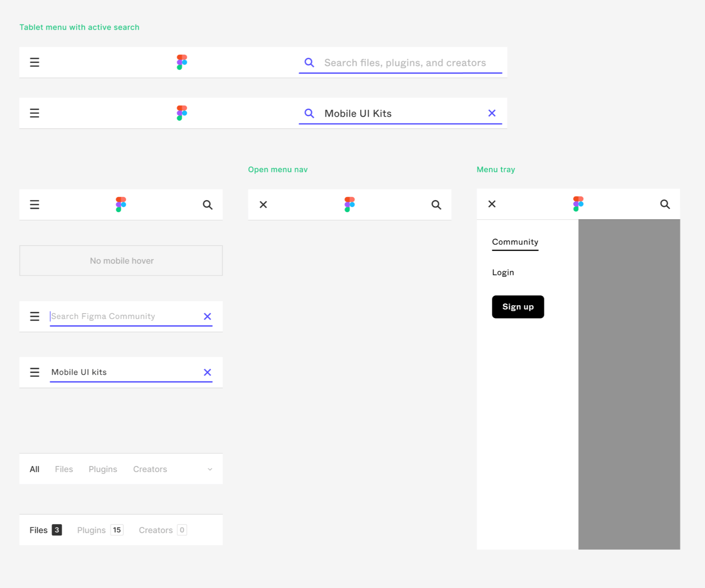705x588 pixels.
Task: Clear the 'Mobile UI kits' mobile search
Action: tap(207, 372)
